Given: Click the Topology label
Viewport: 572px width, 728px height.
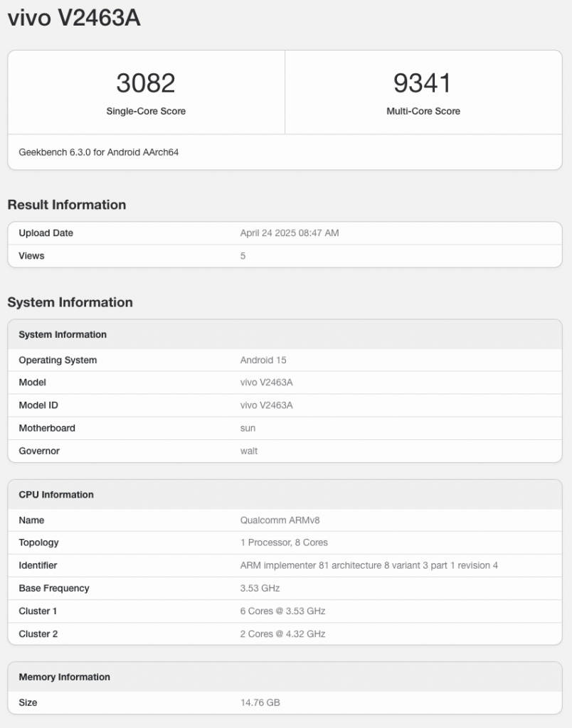Looking at the screenshot, I should coord(38,542).
